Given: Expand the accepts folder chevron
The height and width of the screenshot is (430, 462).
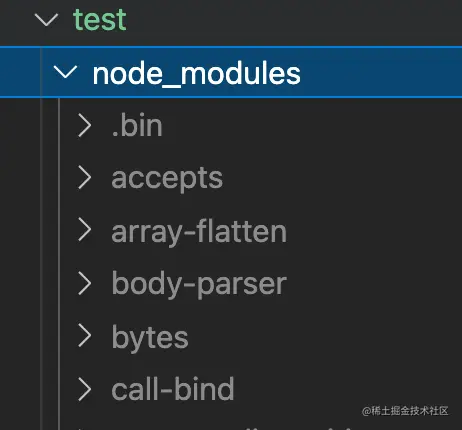Looking at the screenshot, I should (85, 178).
